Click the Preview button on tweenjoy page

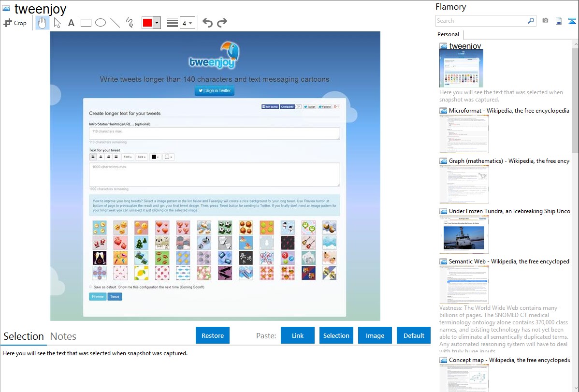(98, 297)
